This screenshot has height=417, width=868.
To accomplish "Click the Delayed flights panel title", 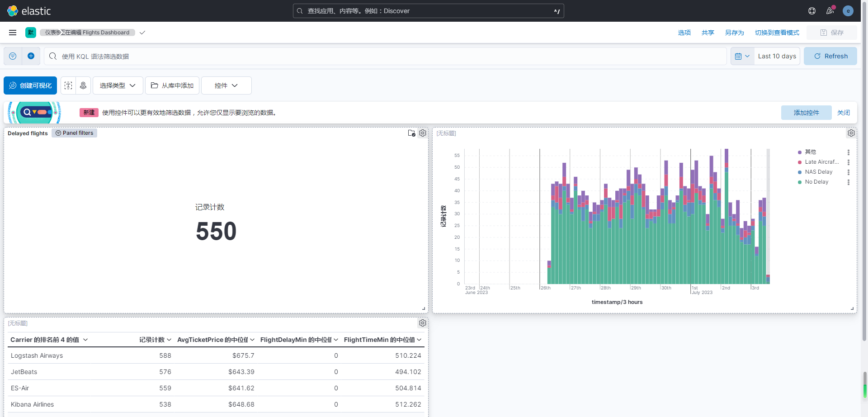I will tap(28, 133).
